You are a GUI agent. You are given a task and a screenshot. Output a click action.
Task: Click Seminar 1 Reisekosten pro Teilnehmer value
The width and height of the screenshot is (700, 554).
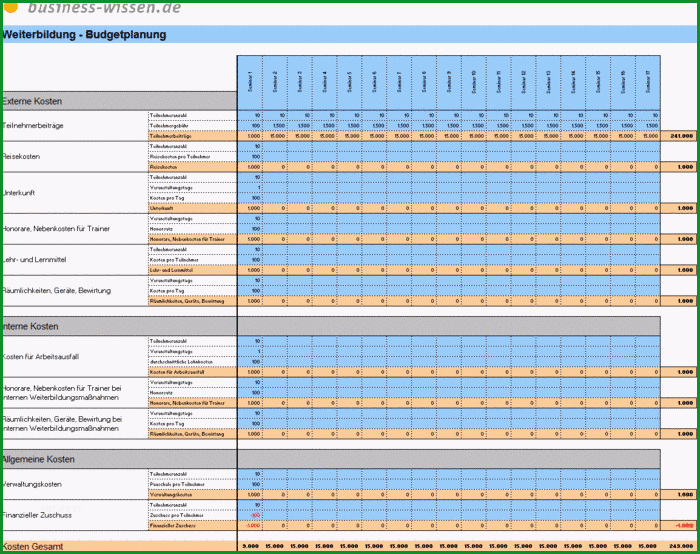coord(250,157)
